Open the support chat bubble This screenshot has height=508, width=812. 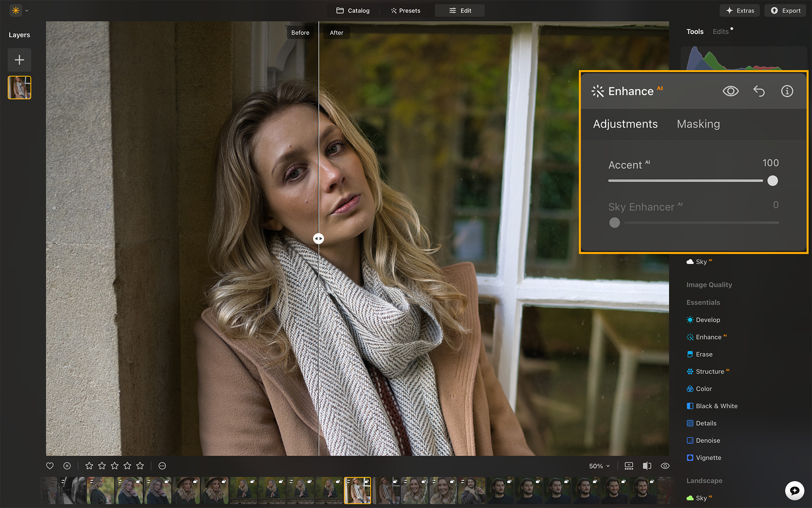coord(795,491)
